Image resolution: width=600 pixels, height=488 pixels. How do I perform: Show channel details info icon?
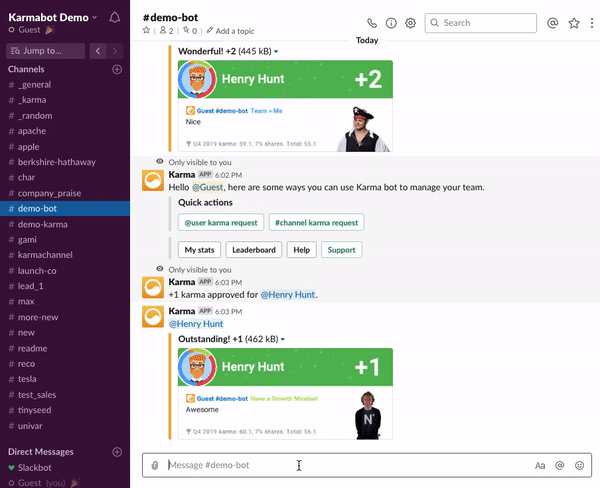pos(391,23)
